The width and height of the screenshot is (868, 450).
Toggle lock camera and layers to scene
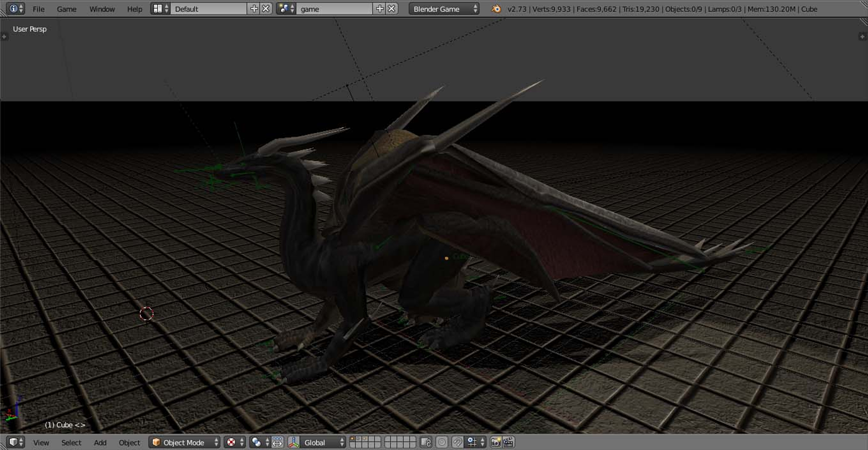(x=426, y=442)
